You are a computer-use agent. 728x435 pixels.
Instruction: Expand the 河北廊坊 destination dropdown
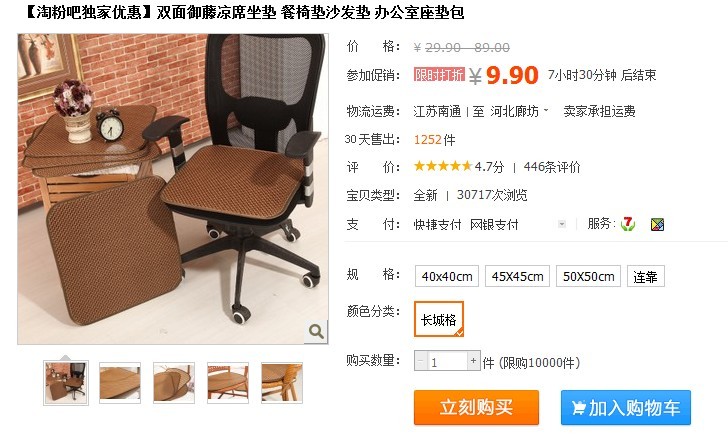tap(546, 110)
